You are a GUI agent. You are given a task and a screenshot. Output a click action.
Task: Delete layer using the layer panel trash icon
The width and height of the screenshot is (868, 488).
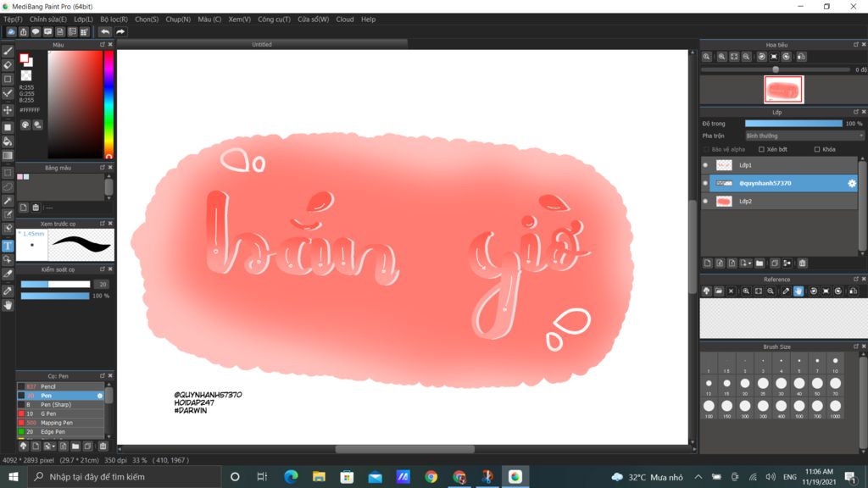point(802,263)
